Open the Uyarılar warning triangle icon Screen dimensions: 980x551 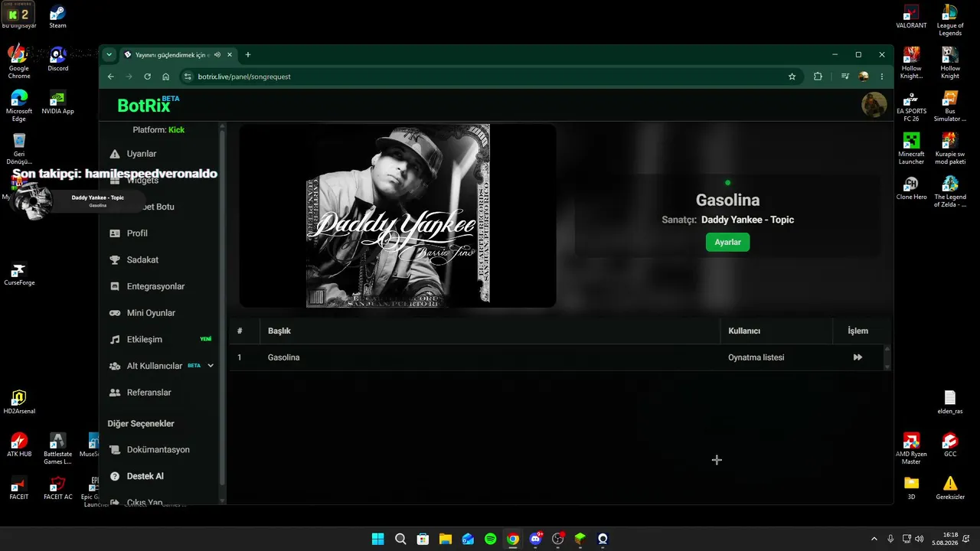pos(115,154)
